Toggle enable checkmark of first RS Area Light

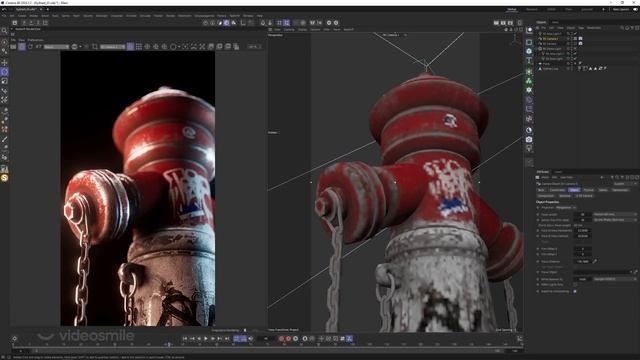[x=575, y=33]
